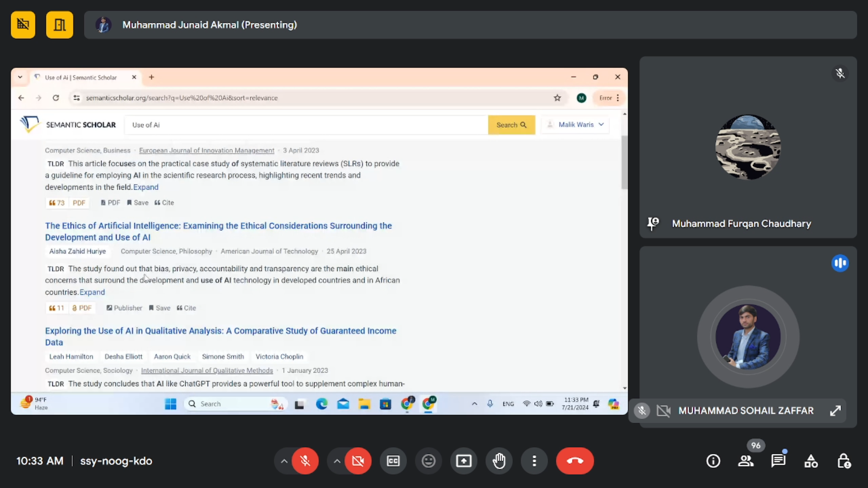Show the people list with 96 participants
The width and height of the screenshot is (868, 488).
[x=746, y=461]
